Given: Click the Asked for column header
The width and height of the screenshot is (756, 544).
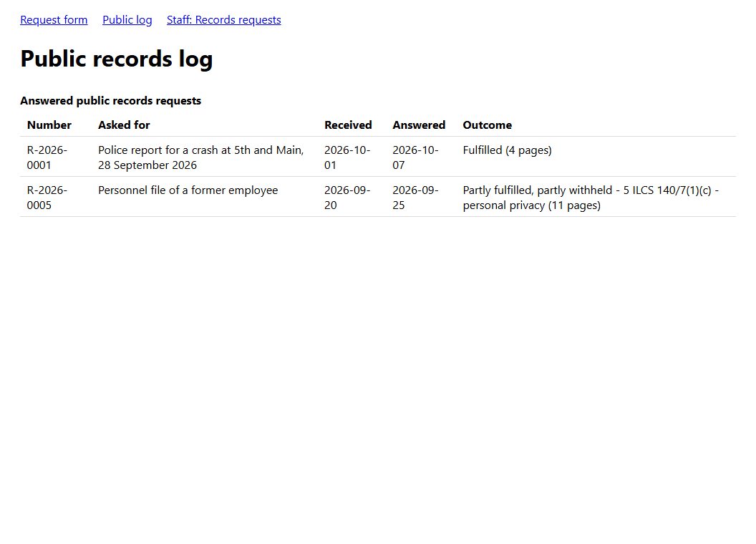Looking at the screenshot, I should pos(124,125).
